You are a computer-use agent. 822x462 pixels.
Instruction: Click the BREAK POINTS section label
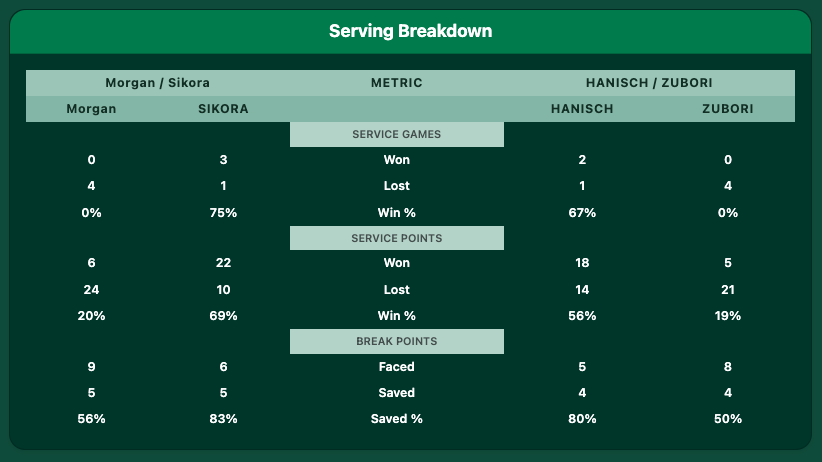tap(397, 341)
